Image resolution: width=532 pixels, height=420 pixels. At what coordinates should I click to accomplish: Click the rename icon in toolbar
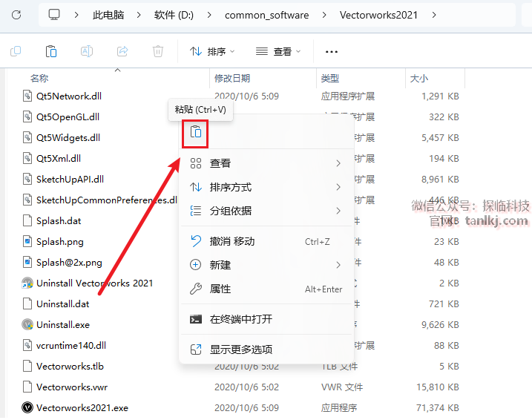[87, 51]
